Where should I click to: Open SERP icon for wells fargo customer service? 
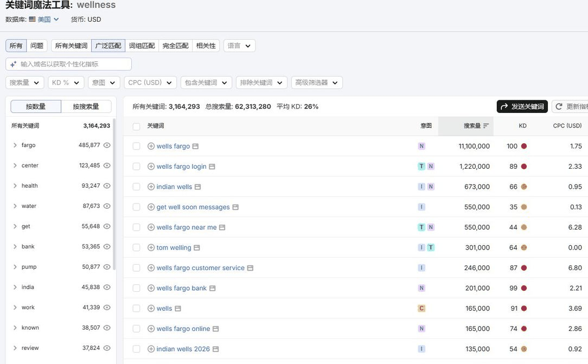(x=250, y=267)
